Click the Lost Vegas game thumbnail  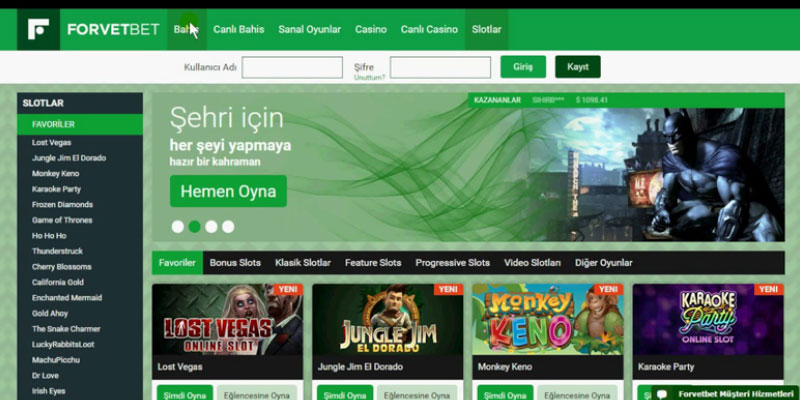[x=228, y=320]
